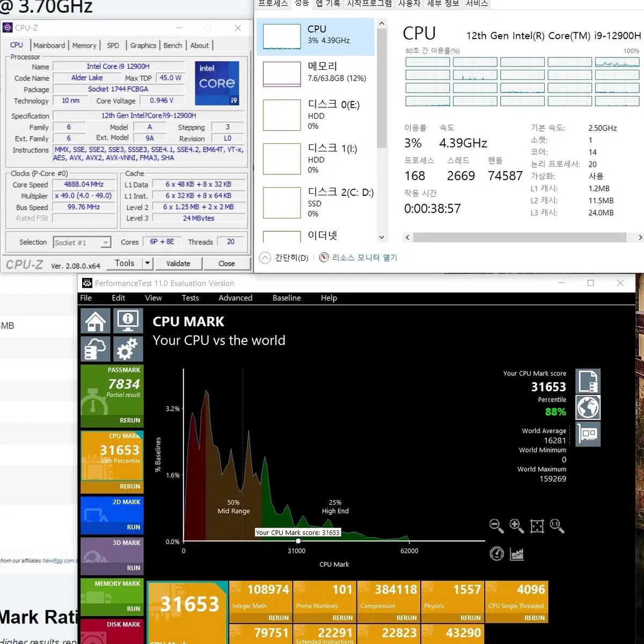Open the Socket #1 selection dropdown in CPU-Z
644x644 pixels.
pyautogui.click(x=82, y=243)
